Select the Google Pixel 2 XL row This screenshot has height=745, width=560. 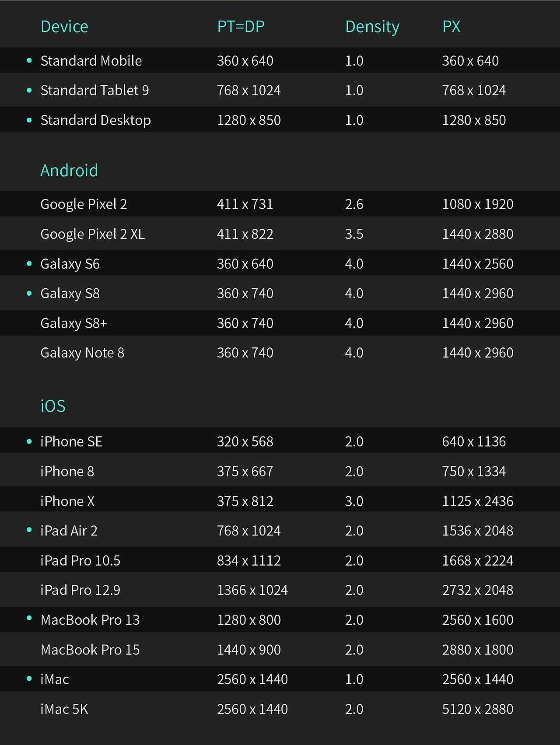tap(280, 234)
